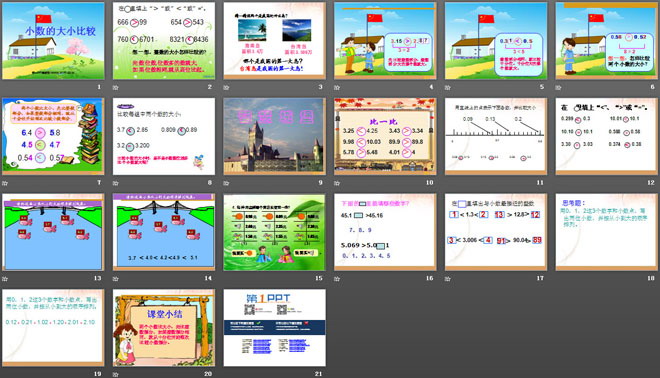The height and width of the screenshot is (378, 660).
Task: Select slide 7 with stack of books
Action: coord(53,136)
